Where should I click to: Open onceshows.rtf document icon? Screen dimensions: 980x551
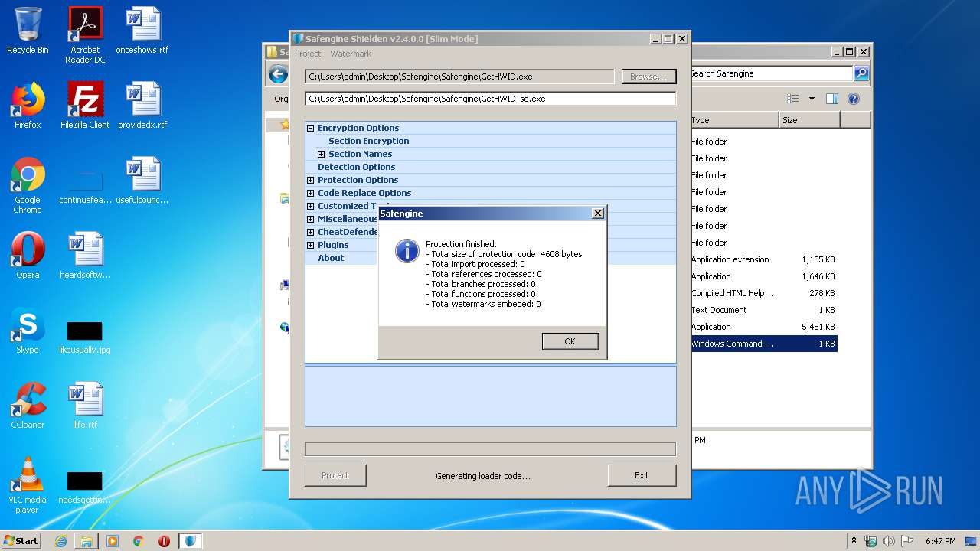(x=142, y=31)
